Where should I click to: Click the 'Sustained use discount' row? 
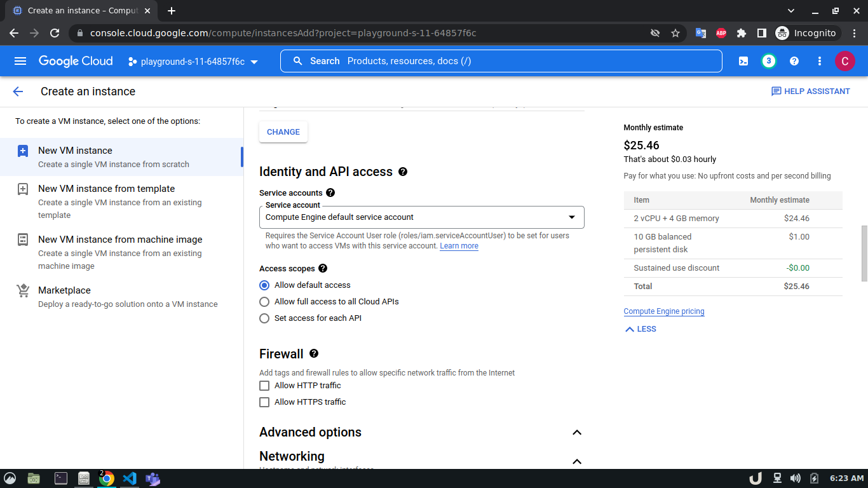click(x=733, y=268)
